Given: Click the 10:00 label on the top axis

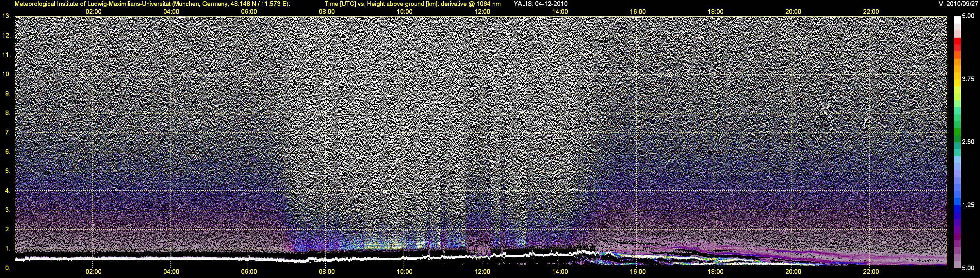Looking at the screenshot, I should click(x=404, y=12).
